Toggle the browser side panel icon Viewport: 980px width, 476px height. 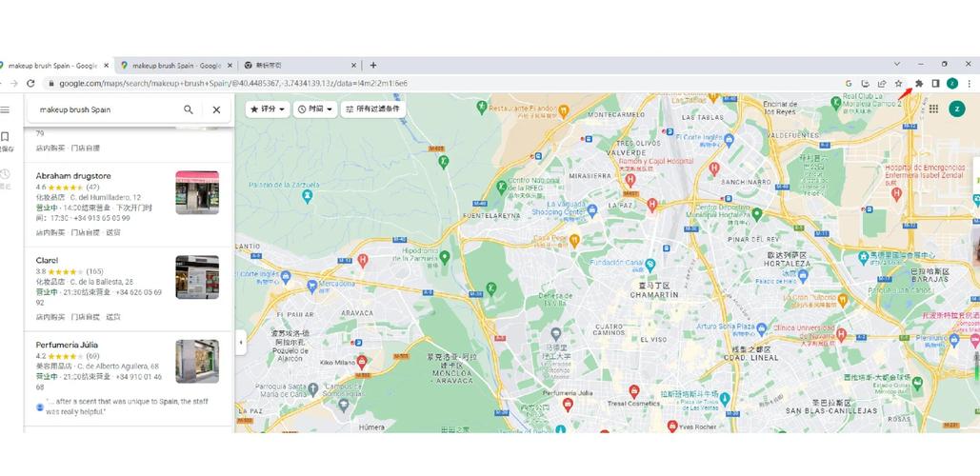[935, 83]
